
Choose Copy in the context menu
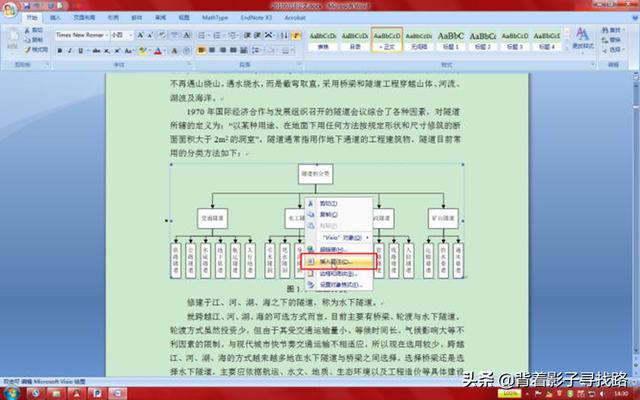pos(339,214)
